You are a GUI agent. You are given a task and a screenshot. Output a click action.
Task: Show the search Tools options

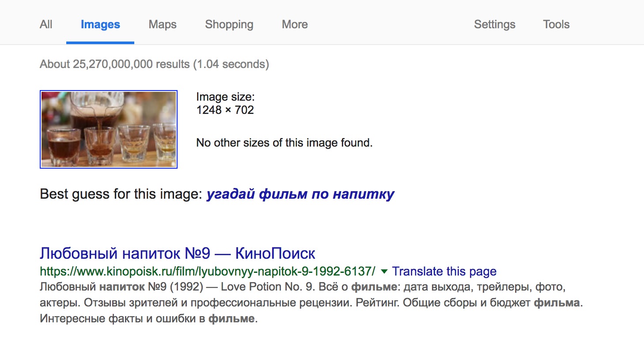[556, 24]
